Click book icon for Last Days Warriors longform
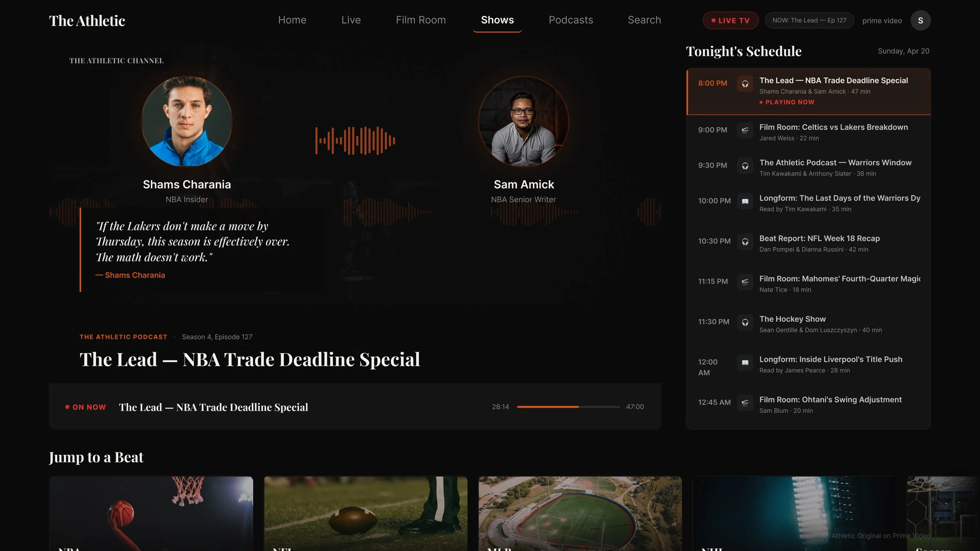 (x=745, y=201)
